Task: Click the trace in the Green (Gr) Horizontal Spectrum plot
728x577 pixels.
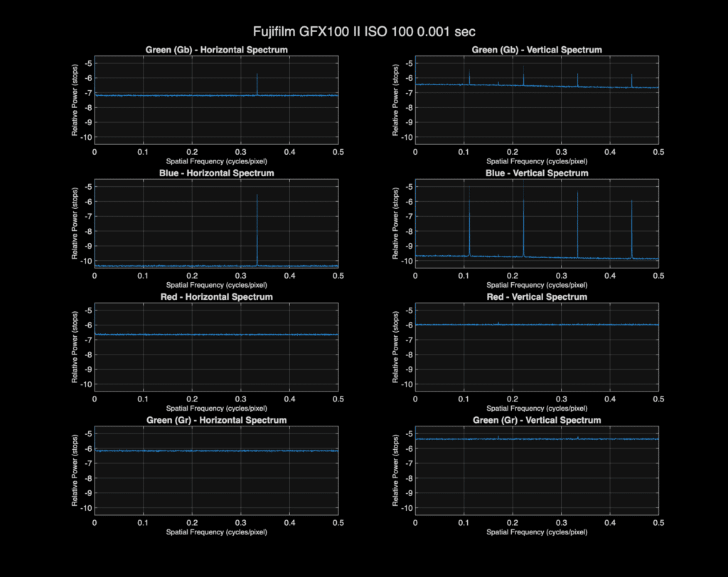Action: (x=216, y=451)
